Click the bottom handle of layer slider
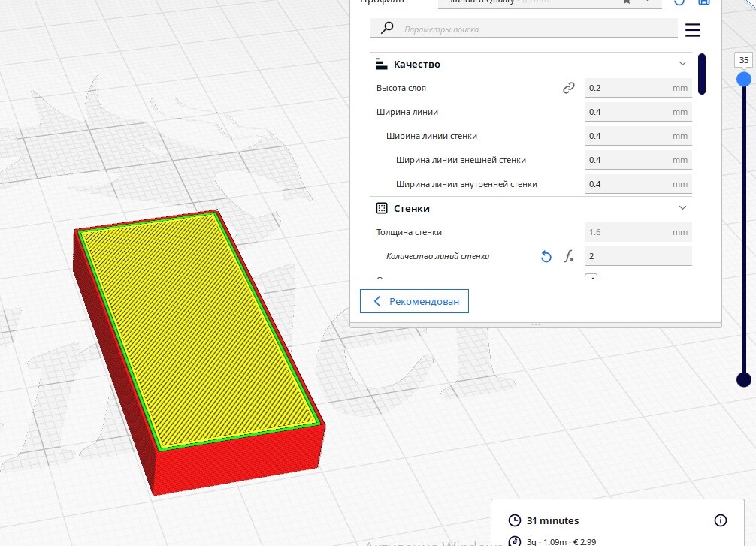 click(744, 379)
